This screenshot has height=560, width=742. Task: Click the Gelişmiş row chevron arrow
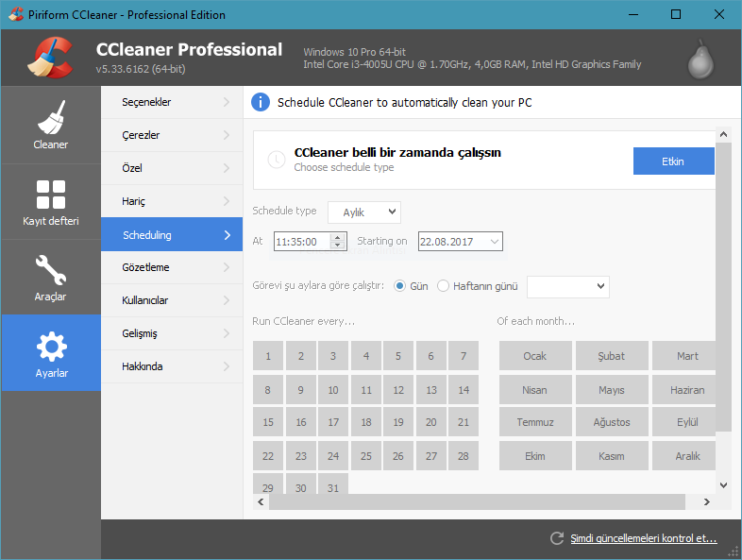pyautogui.click(x=227, y=333)
